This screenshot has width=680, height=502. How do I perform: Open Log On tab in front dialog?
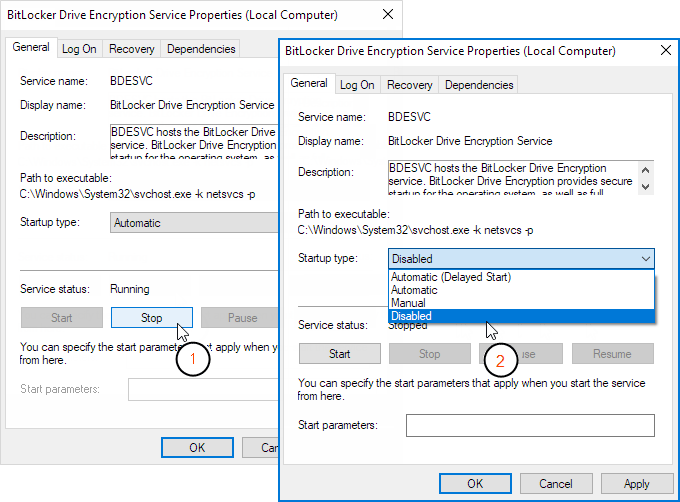tap(357, 85)
